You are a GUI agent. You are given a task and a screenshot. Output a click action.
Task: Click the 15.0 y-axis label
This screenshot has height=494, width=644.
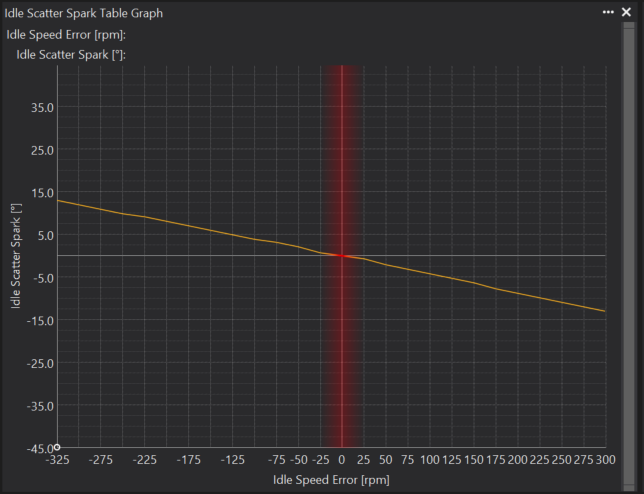pyautogui.click(x=42, y=193)
